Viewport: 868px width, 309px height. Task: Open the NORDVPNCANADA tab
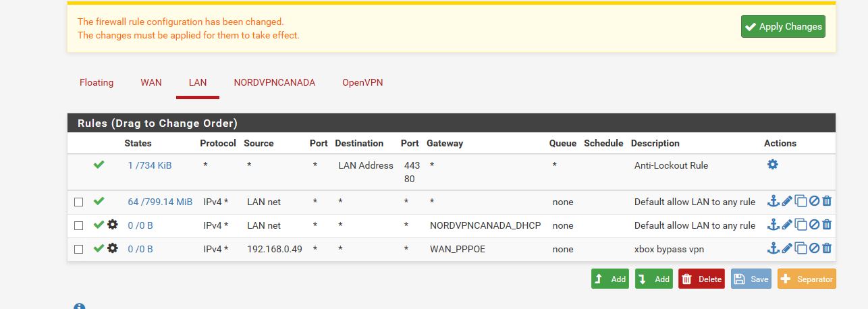coord(275,82)
